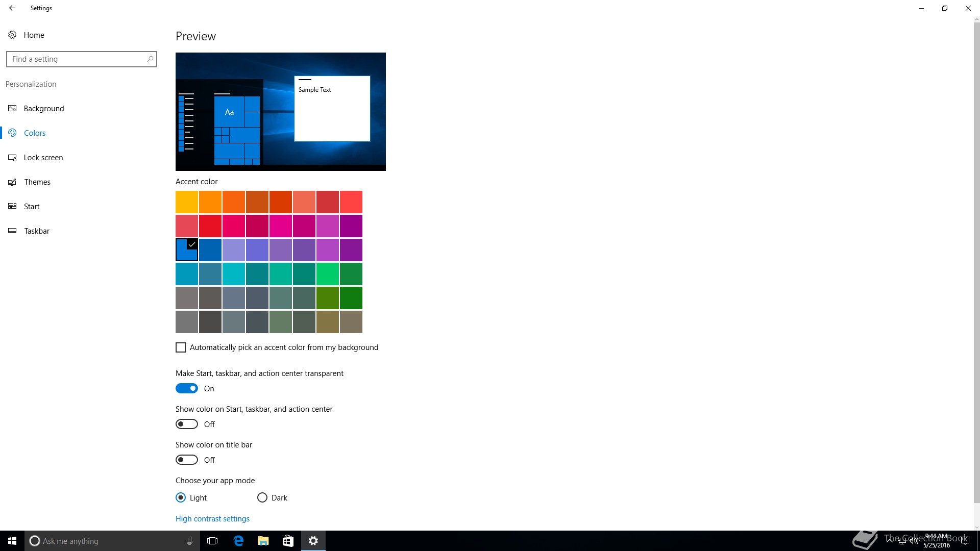The image size is (980, 551).
Task: Check Automatically pick an accent color
Action: click(181, 347)
